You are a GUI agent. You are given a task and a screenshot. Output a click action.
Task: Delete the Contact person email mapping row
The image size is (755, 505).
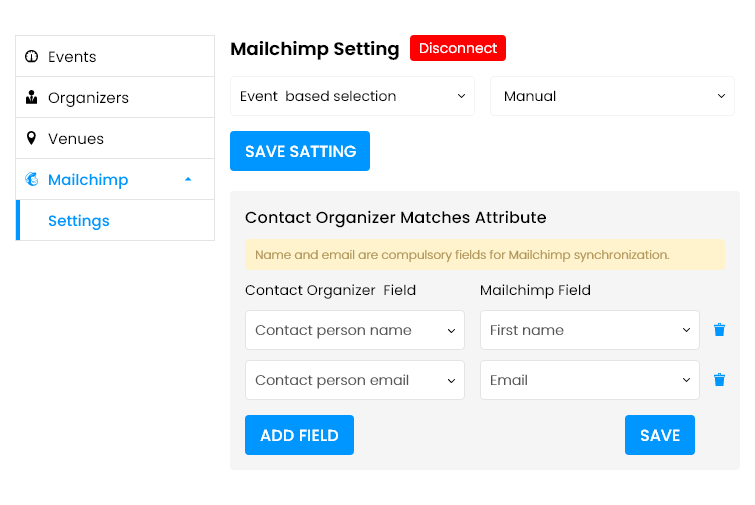719,380
